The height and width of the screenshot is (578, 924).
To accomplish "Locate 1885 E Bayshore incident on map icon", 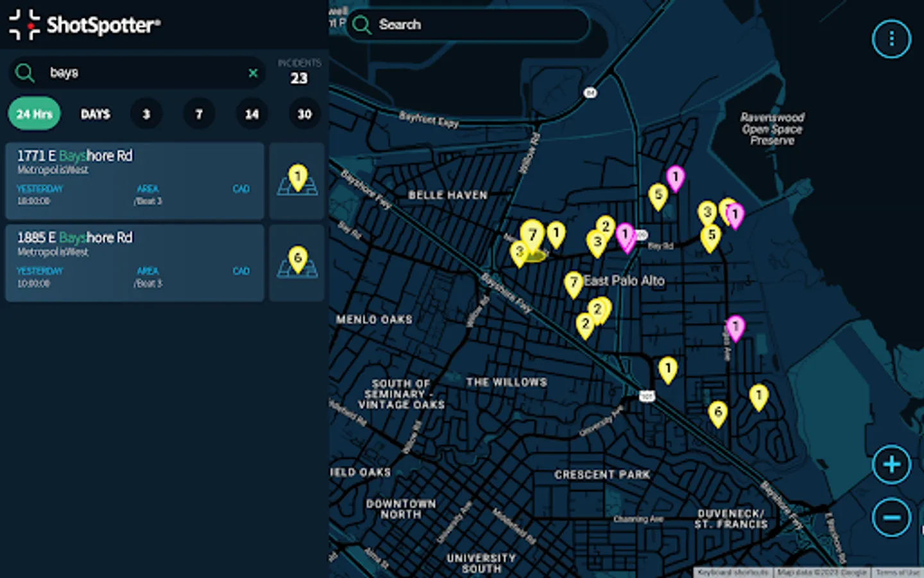I will [x=297, y=263].
